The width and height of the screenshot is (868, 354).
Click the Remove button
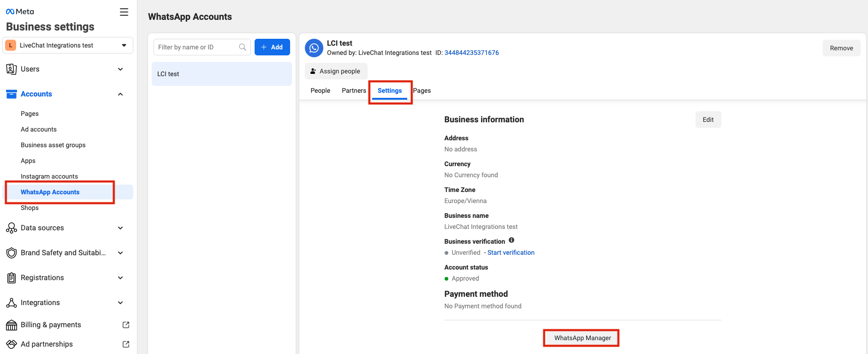pos(841,48)
